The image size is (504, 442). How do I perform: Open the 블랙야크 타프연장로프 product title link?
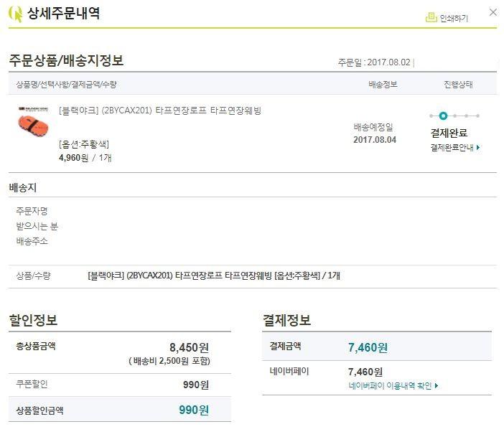(x=159, y=110)
